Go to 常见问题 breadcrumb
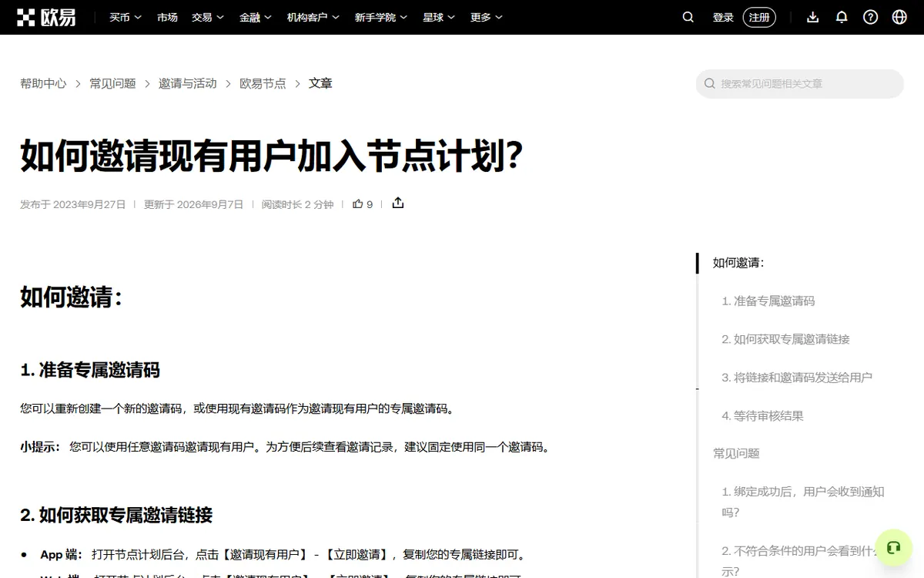This screenshot has height=578, width=924. tap(112, 83)
